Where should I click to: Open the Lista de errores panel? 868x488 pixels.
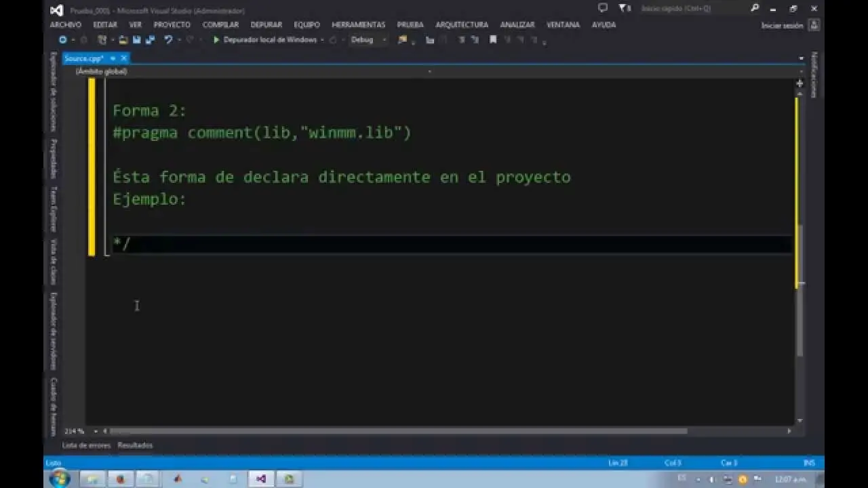click(x=86, y=445)
